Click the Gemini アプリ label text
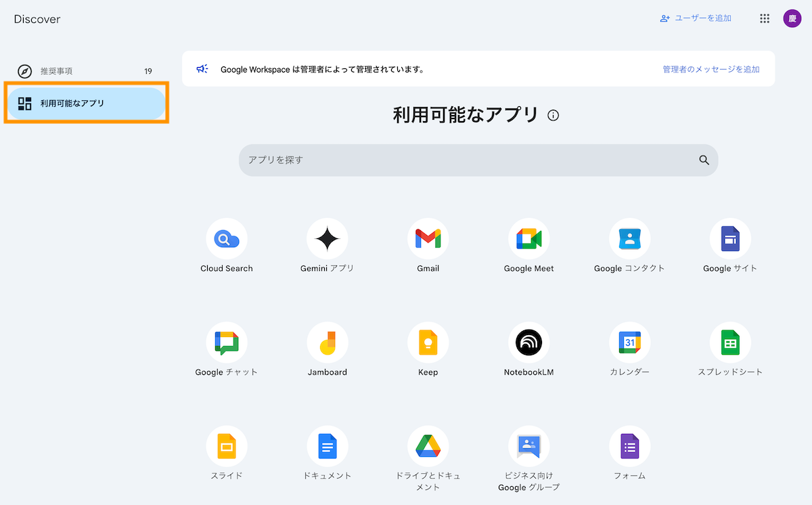Screen dimensions: 812x505 (x=328, y=269)
